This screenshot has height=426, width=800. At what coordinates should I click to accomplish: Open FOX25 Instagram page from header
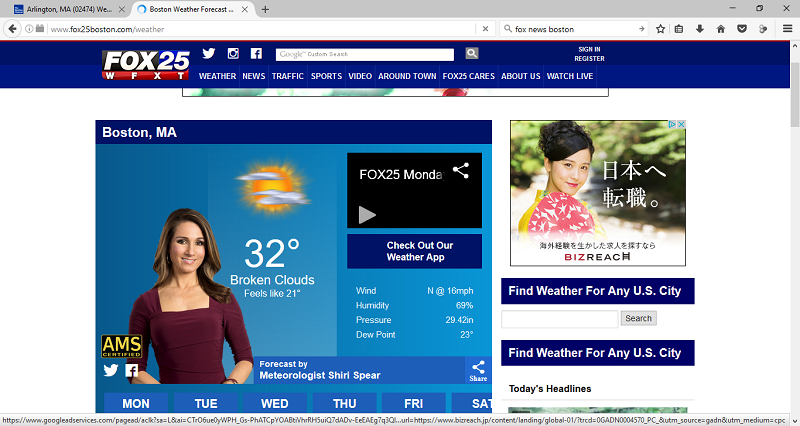(x=233, y=53)
